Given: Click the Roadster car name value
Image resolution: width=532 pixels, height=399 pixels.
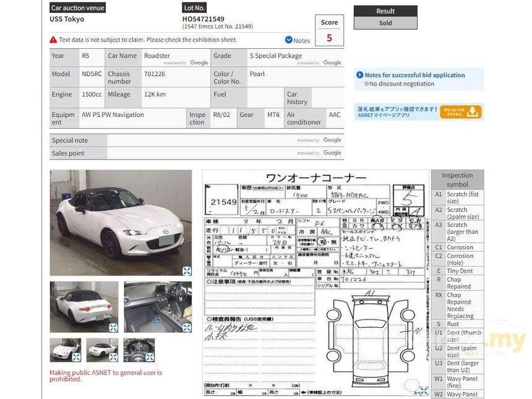Looking at the screenshot, I should pyautogui.click(x=157, y=56).
